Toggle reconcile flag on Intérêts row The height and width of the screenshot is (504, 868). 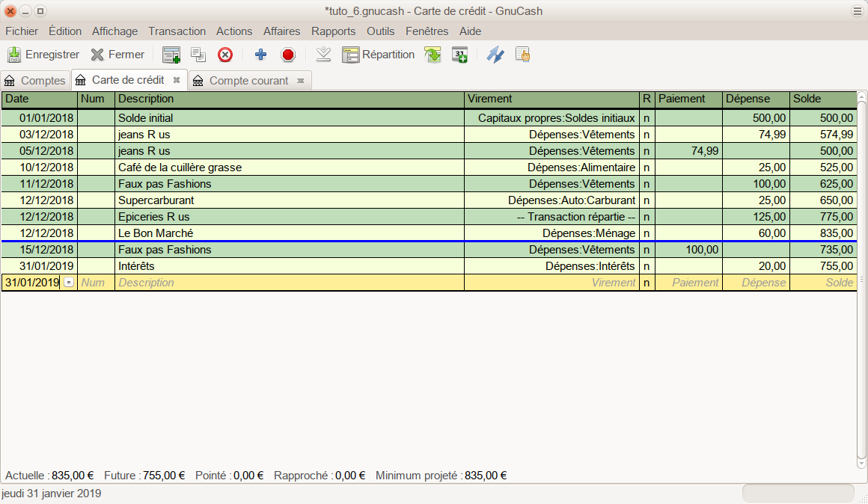click(647, 266)
